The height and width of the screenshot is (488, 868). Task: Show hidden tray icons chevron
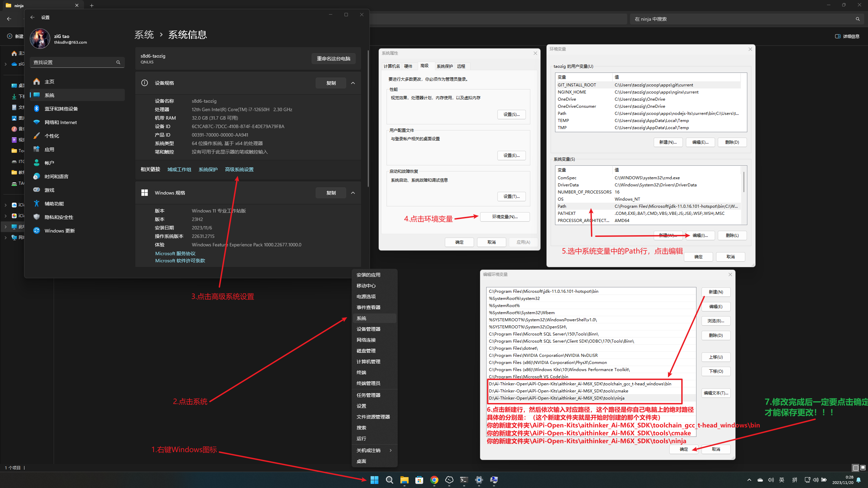[x=749, y=480]
